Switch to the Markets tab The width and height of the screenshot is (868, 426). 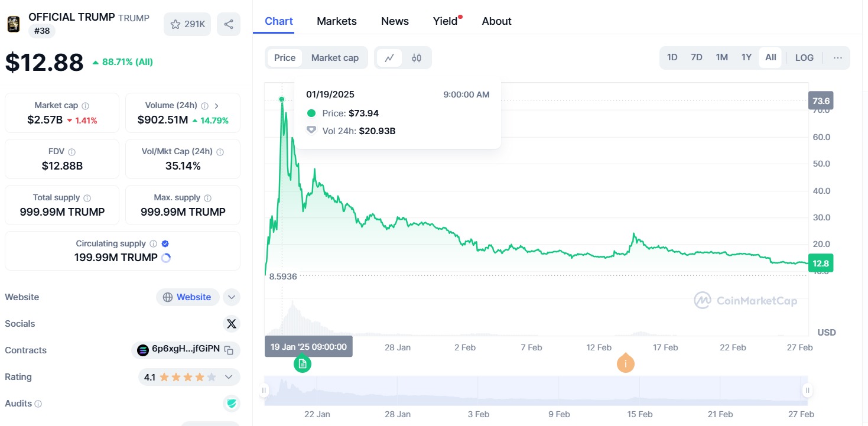pos(337,21)
